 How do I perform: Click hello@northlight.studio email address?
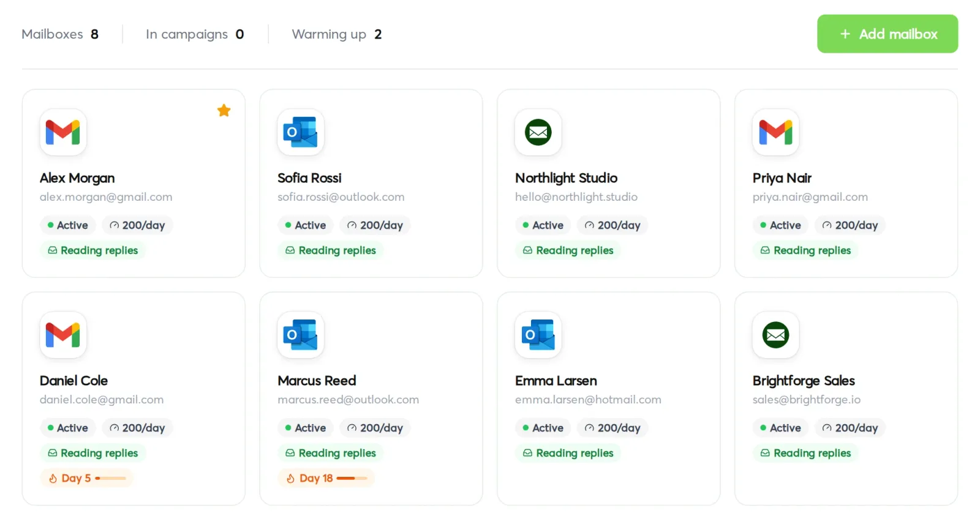(x=576, y=197)
